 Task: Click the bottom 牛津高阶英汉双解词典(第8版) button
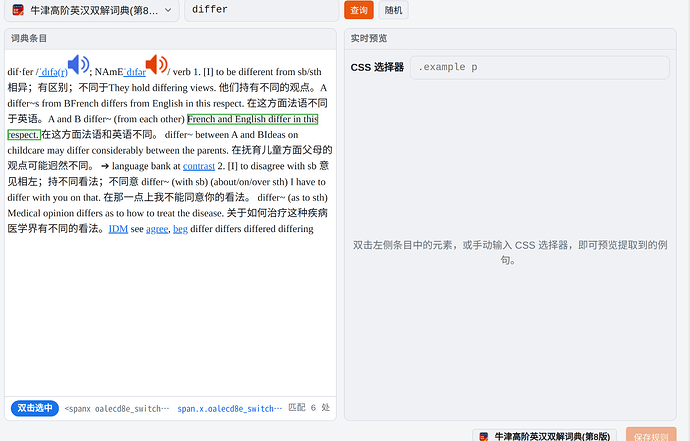coord(544,436)
